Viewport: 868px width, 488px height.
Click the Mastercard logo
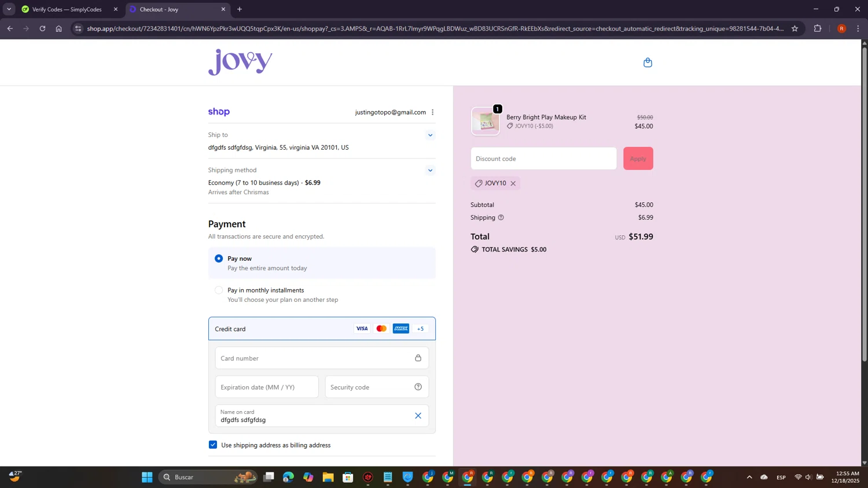point(381,328)
